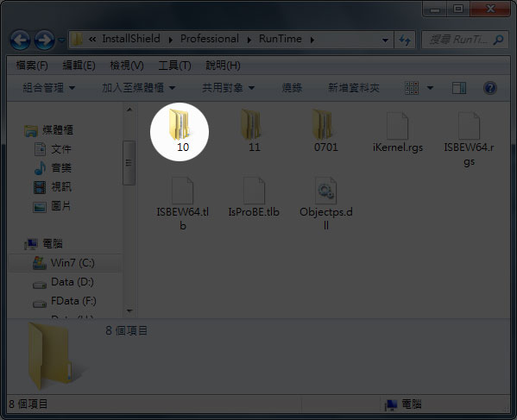Open the Help question mark icon
Image resolution: width=517 pixels, height=420 pixels.
pos(490,88)
